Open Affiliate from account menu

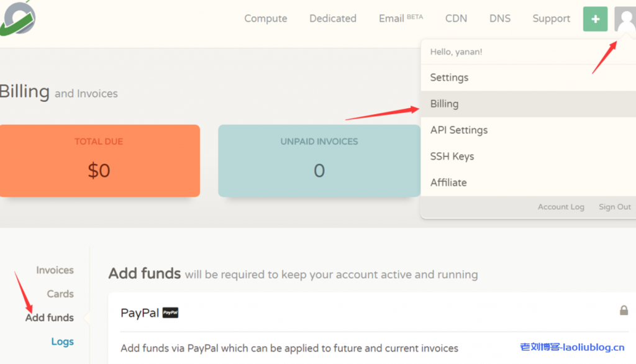tap(448, 183)
